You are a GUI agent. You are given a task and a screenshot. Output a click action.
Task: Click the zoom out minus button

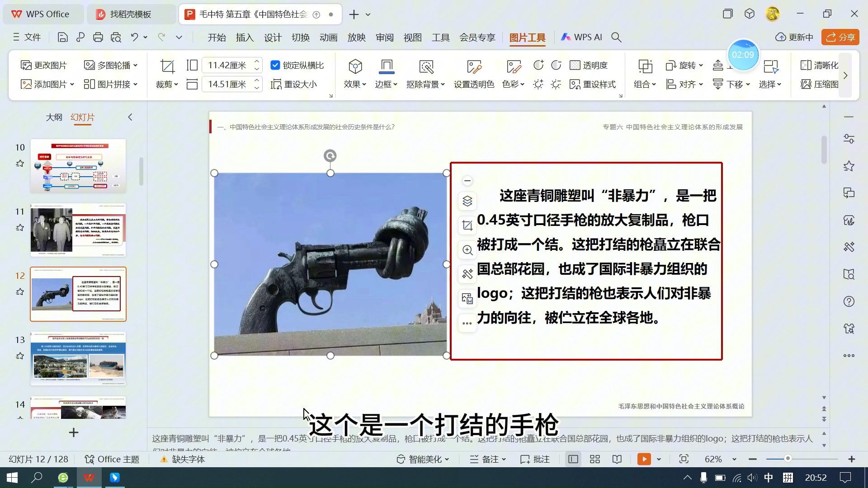pos(753,459)
